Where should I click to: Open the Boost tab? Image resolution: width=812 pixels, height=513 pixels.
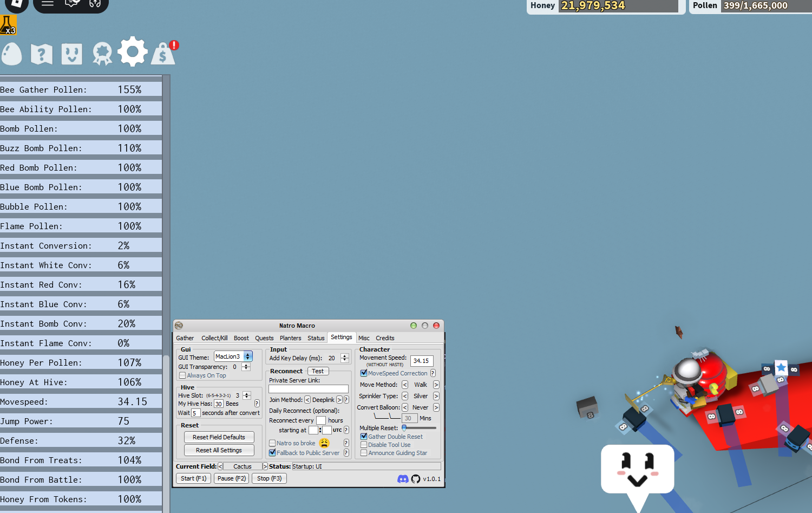pyautogui.click(x=241, y=338)
